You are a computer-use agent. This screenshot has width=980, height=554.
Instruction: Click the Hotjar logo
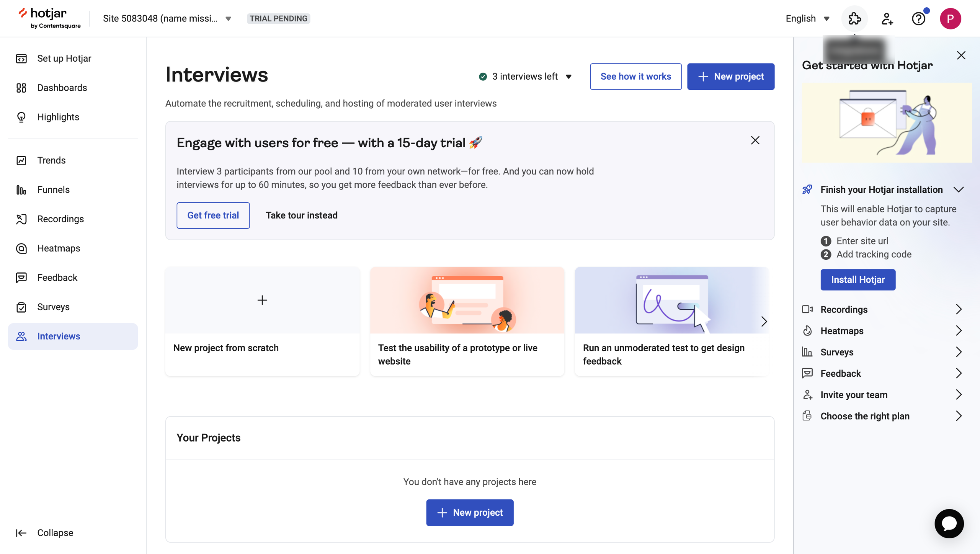pyautogui.click(x=49, y=18)
